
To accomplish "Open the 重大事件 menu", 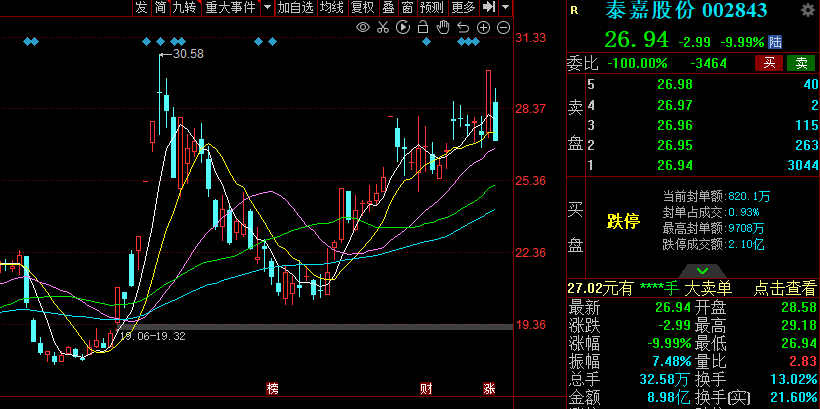I will point(230,7).
